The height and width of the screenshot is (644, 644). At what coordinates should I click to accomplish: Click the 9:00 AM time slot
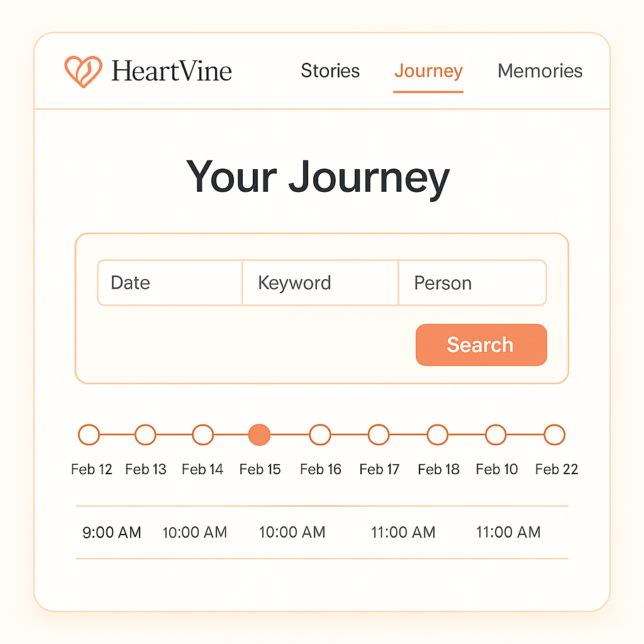pos(111,532)
